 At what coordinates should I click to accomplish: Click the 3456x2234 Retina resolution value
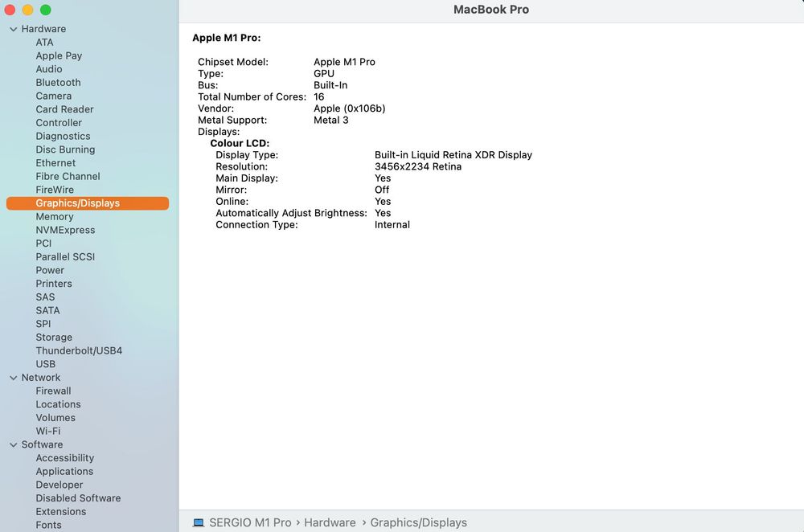coord(418,166)
